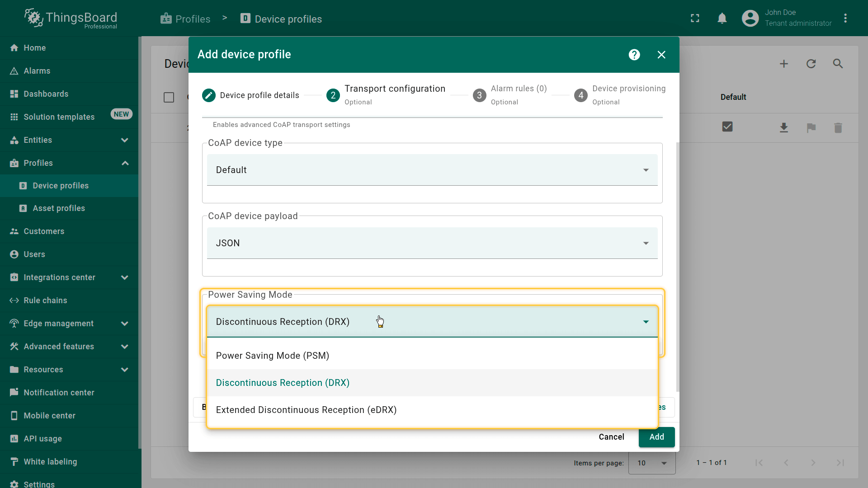Open notifications bell icon
This screenshot has width=868, height=488.
(722, 19)
